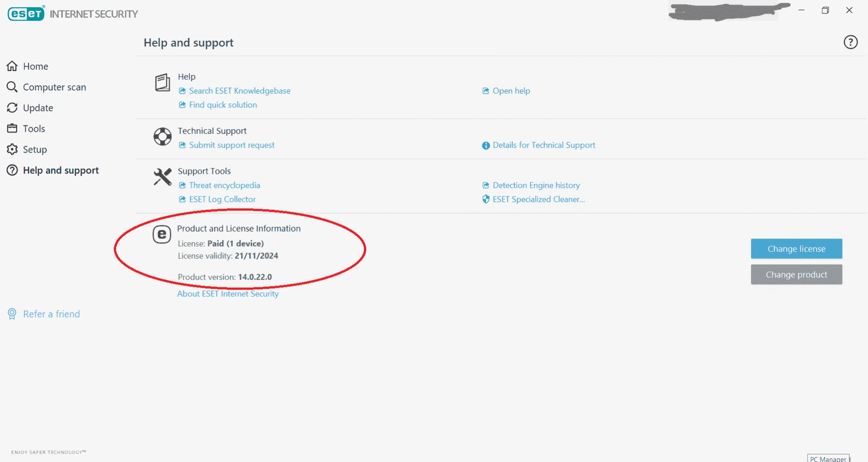Click the Support Tools wrench icon
The width and height of the screenshot is (868, 462).
[162, 177]
